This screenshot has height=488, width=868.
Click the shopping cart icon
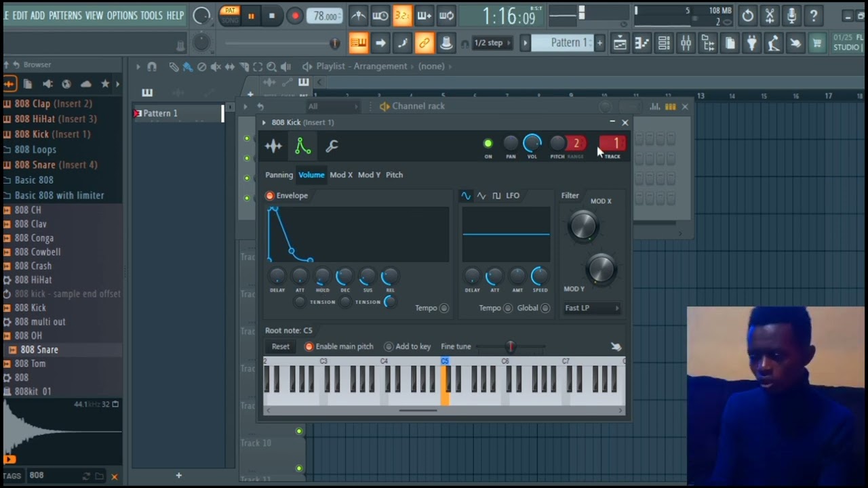pyautogui.click(x=817, y=44)
